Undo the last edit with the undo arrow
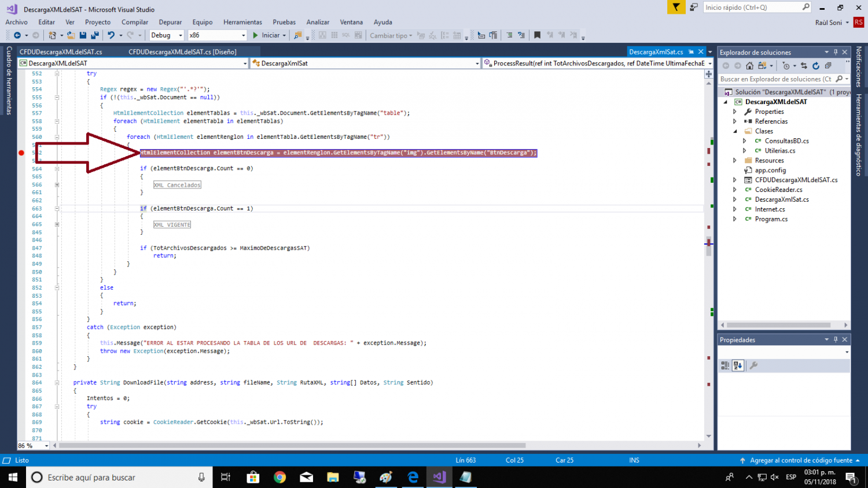This screenshot has height=488, width=868. point(111,35)
